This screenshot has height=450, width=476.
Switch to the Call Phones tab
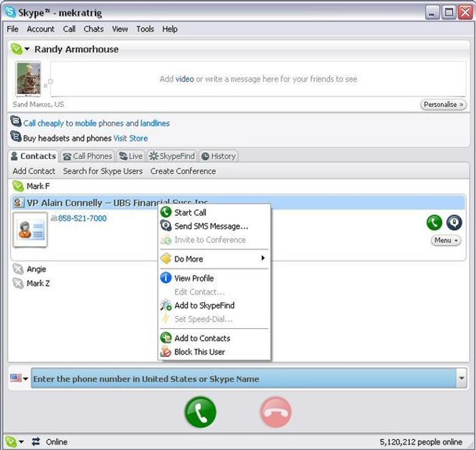[87, 156]
